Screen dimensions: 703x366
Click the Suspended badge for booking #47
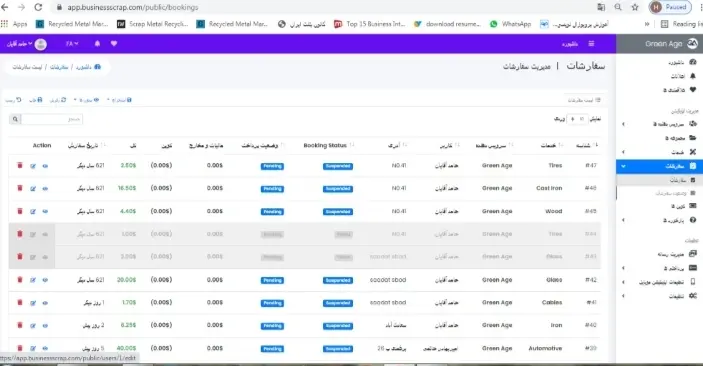(338, 166)
